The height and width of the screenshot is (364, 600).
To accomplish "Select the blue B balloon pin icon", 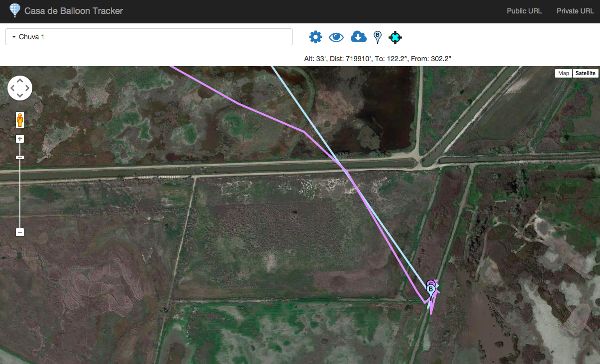I will [378, 37].
